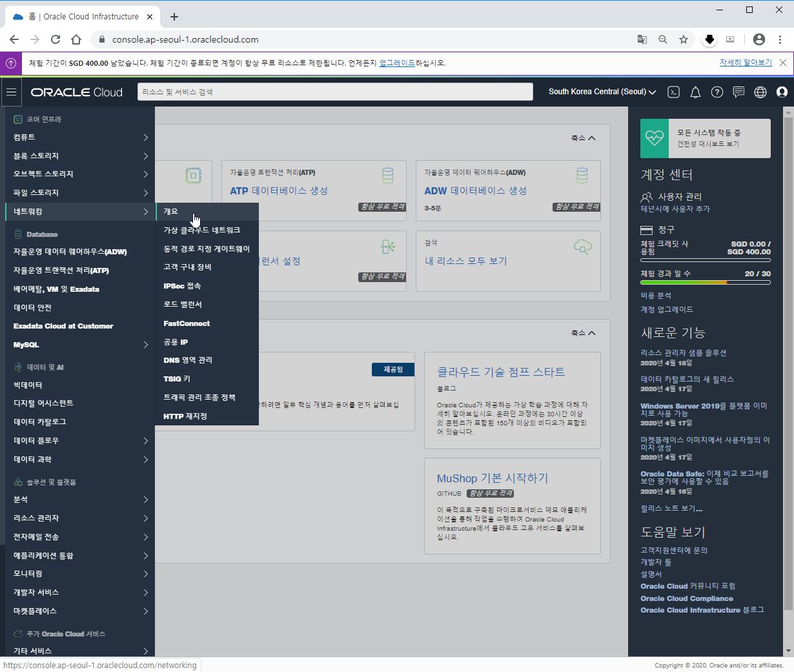Click the browser address bar URL
The width and height of the screenshot is (794, 672).
[x=185, y=39]
